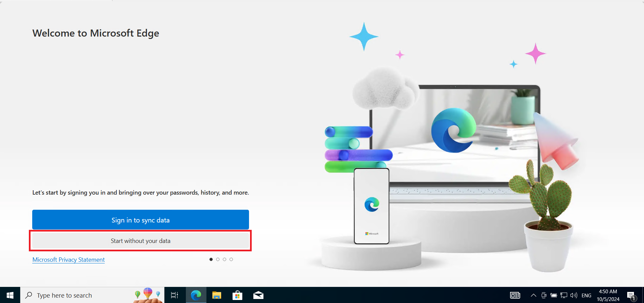
Task: Launch Microsoft Store from the taskbar
Action: 237,295
